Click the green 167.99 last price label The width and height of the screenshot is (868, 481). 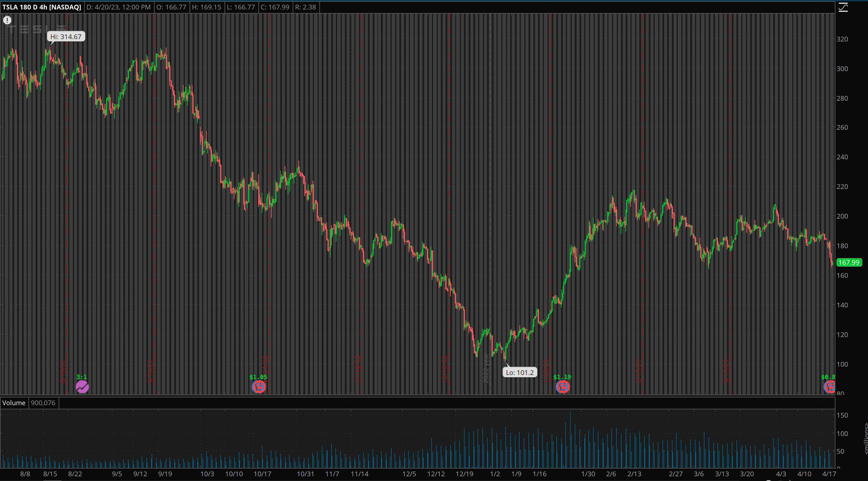click(849, 262)
